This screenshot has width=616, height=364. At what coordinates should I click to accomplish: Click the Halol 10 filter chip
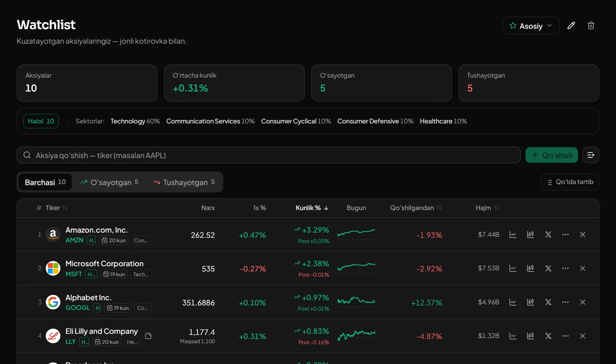41,121
